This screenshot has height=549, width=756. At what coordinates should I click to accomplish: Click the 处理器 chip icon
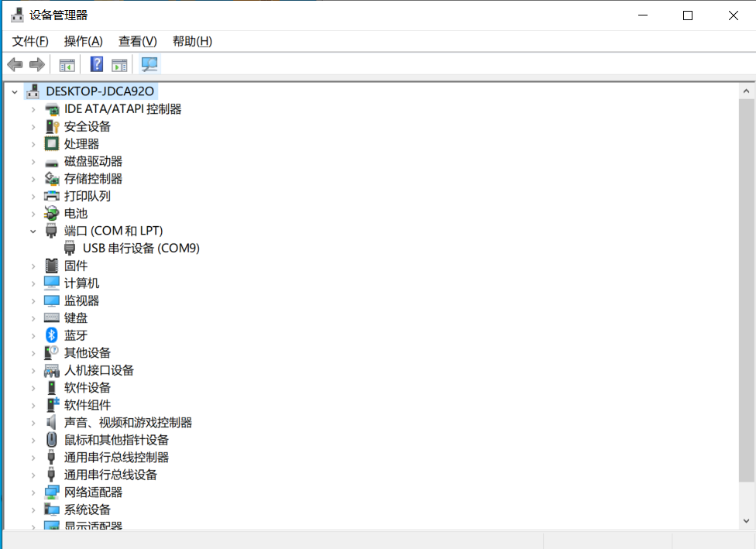pos(52,143)
